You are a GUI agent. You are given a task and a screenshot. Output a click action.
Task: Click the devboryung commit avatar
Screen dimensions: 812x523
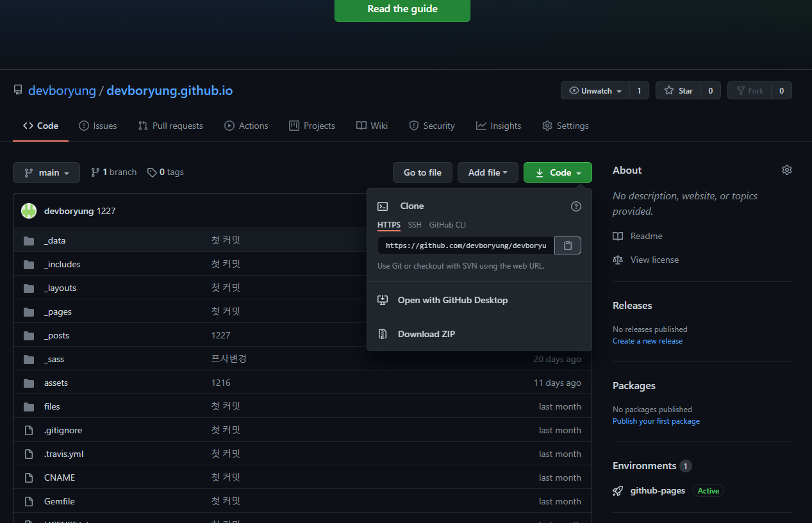click(x=29, y=211)
